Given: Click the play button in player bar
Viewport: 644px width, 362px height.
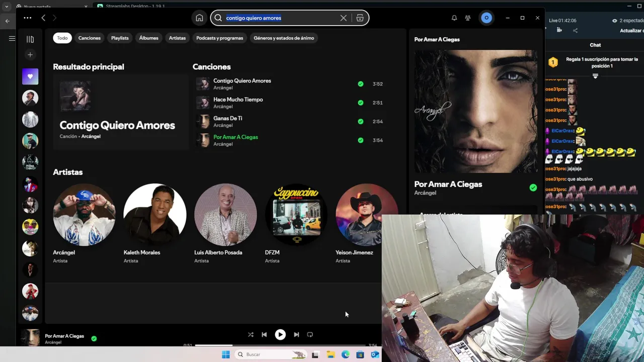Looking at the screenshot, I should tap(280, 334).
